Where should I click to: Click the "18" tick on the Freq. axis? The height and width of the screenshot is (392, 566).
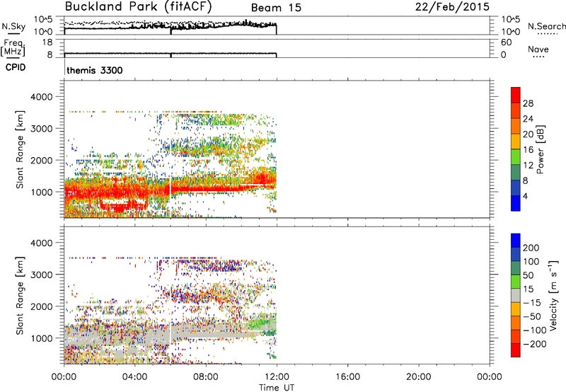[x=47, y=42]
